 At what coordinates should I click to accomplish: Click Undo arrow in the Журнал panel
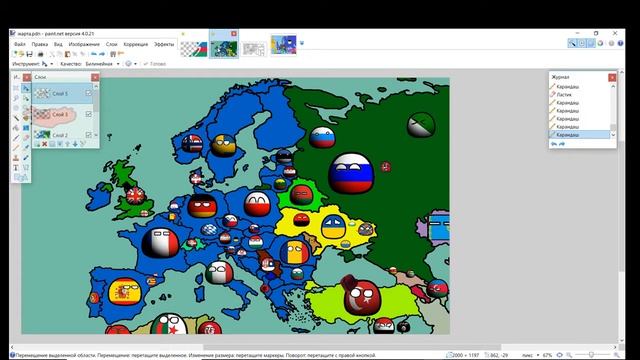[554, 144]
